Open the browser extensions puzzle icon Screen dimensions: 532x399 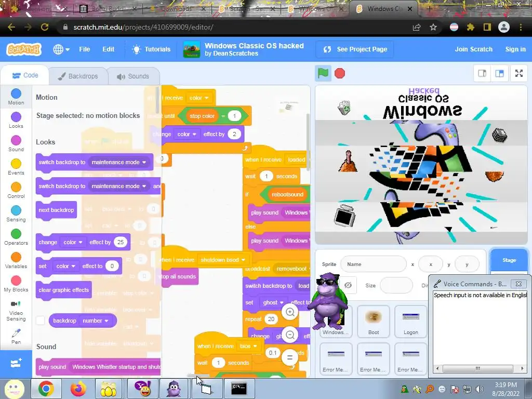tap(470, 27)
